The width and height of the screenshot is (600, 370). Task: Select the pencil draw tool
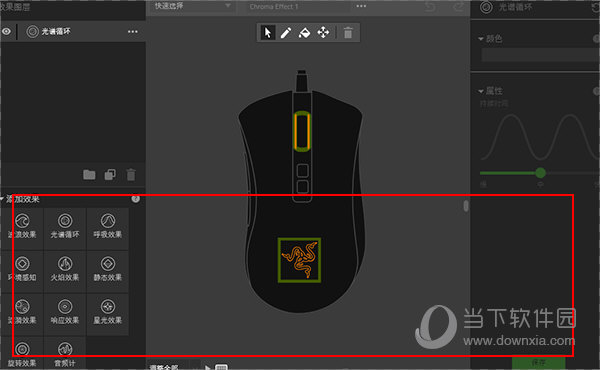pos(286,33)
